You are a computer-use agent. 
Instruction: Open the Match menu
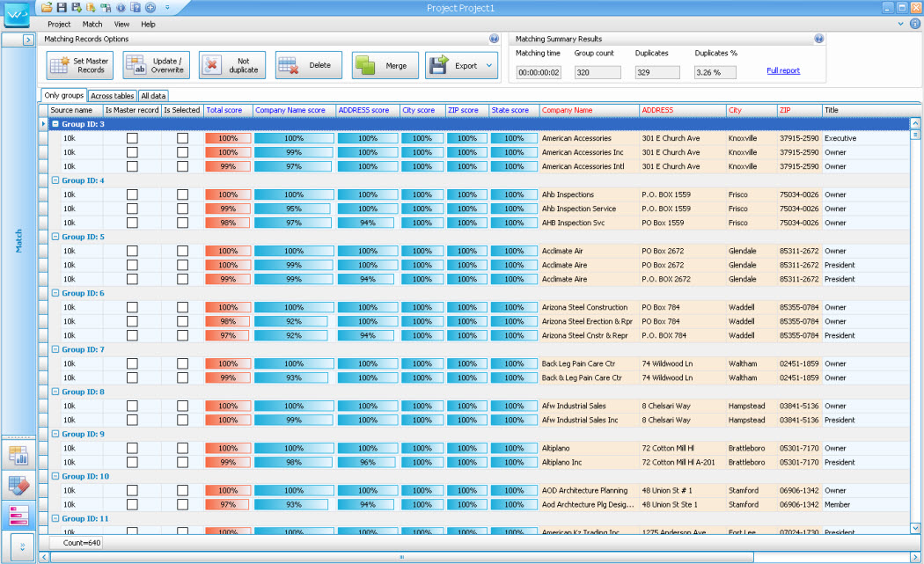point(92,24)
